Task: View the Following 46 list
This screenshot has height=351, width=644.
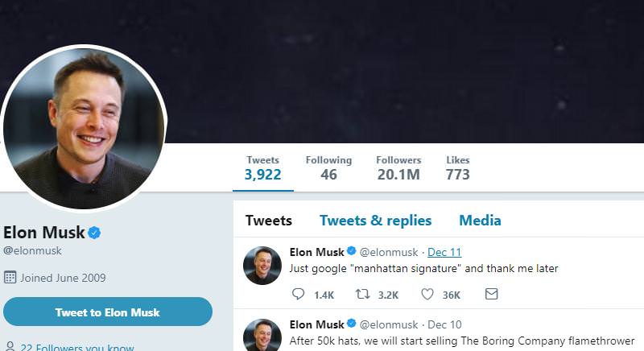Action: [x=328, y=168]
